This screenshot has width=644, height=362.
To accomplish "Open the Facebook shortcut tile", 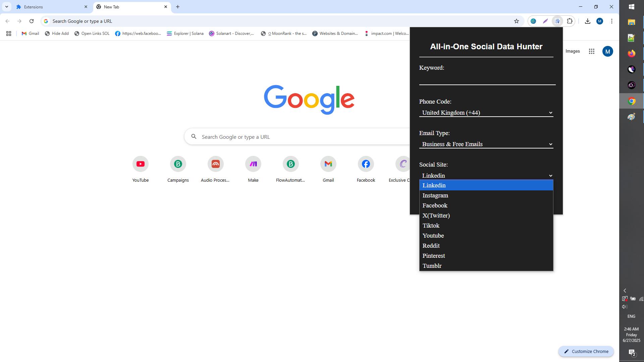I will tap(366, 164).
